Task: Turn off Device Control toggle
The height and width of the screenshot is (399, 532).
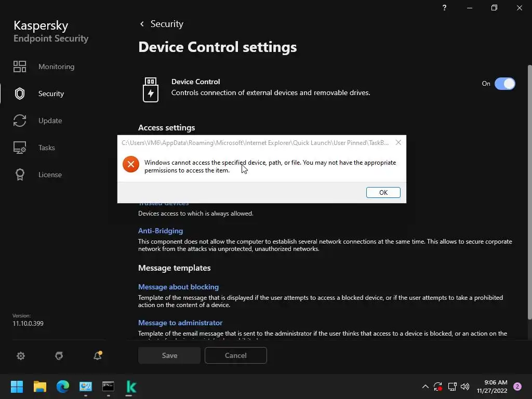Action: pos(504,84)
